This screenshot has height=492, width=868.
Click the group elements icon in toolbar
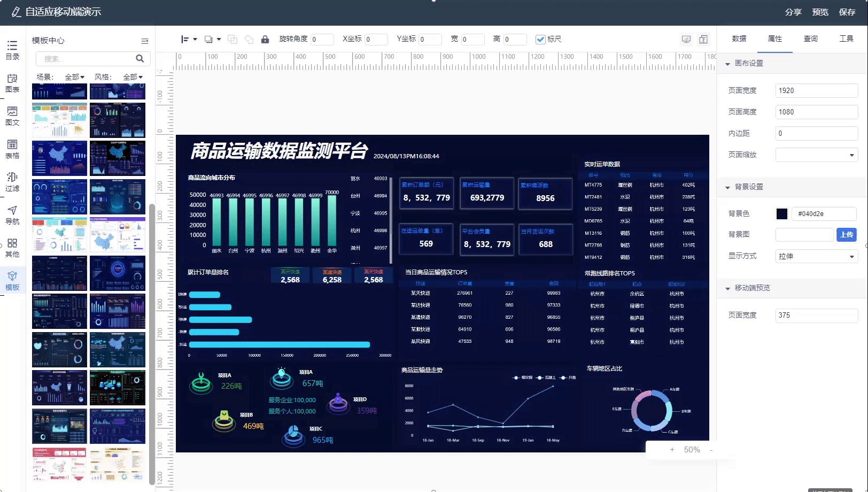coord(232,39)
